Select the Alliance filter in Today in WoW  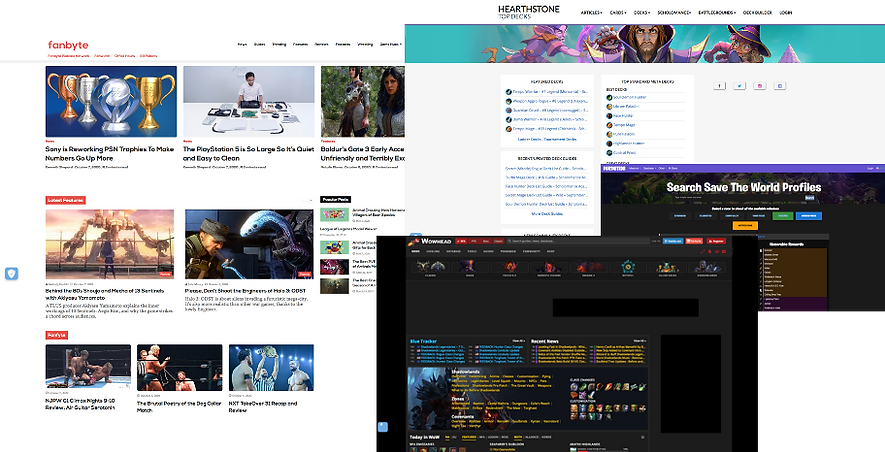532,437
